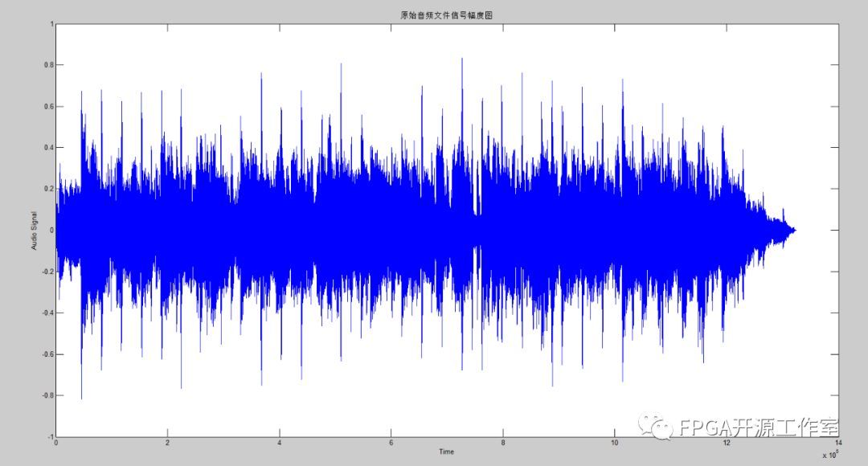Click the y-axis tick label 0.4

point(49,148)
